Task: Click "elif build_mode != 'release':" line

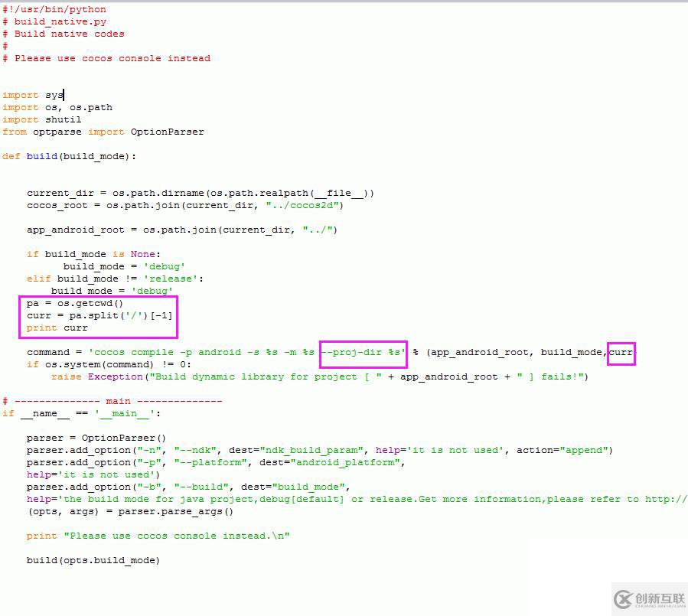Action: click(116, 279)
